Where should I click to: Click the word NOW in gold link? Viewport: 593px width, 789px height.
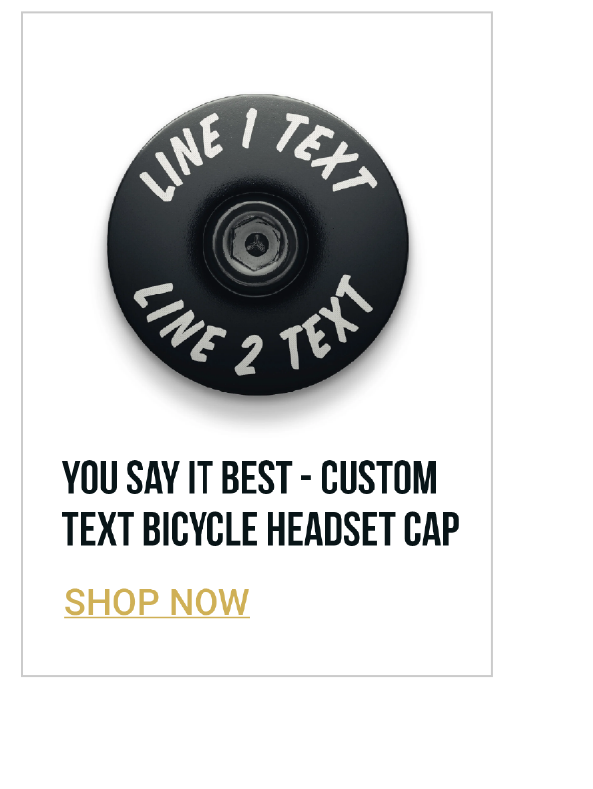(x=209, y=602)
